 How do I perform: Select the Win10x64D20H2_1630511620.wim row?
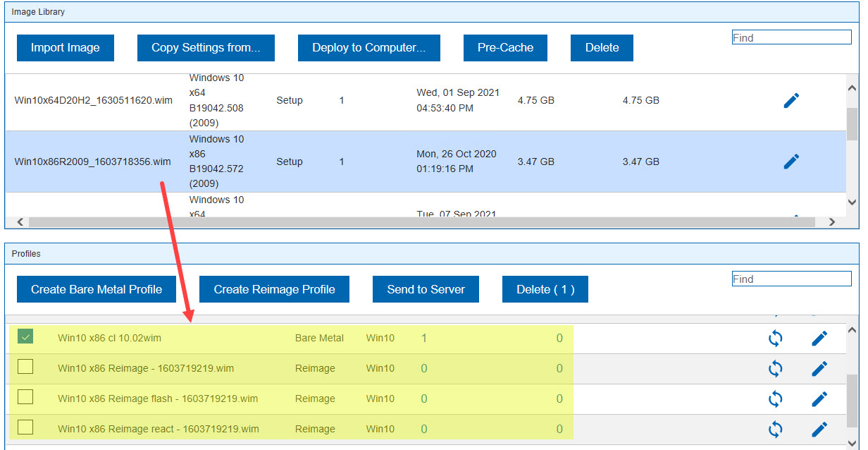pyautogui.click(x=426, y=101)
